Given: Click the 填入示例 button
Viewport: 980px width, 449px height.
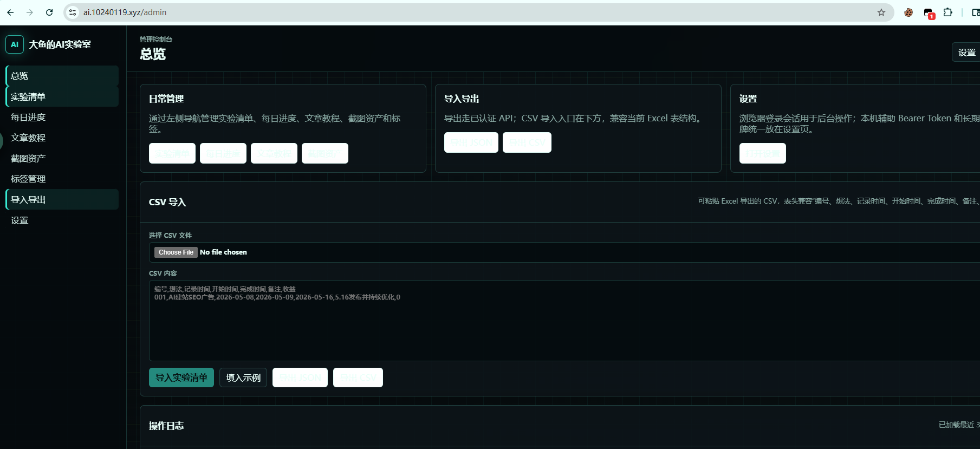Looking at the screenshot, I should (243, 378).
